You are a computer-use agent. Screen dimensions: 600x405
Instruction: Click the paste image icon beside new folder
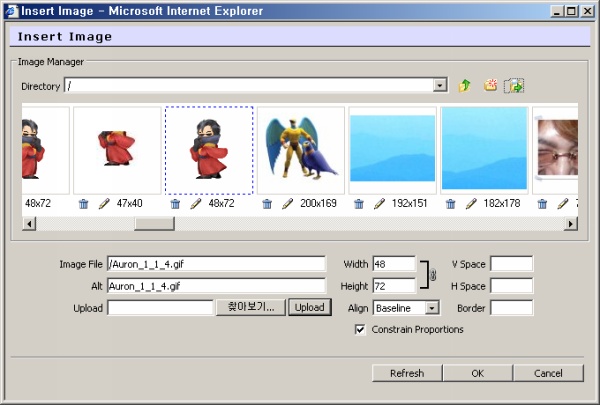pos(514,85)
